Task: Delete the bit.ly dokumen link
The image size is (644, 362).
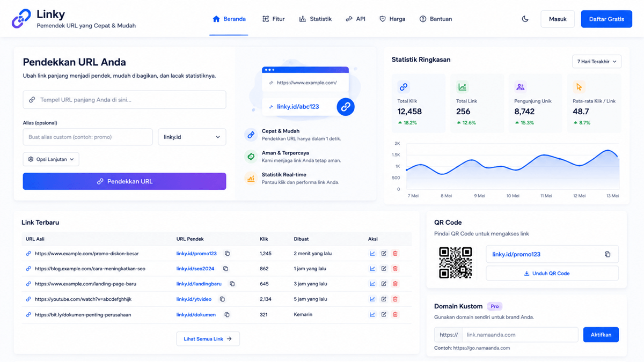Action: pyautogui.click(x=396, y=315)
